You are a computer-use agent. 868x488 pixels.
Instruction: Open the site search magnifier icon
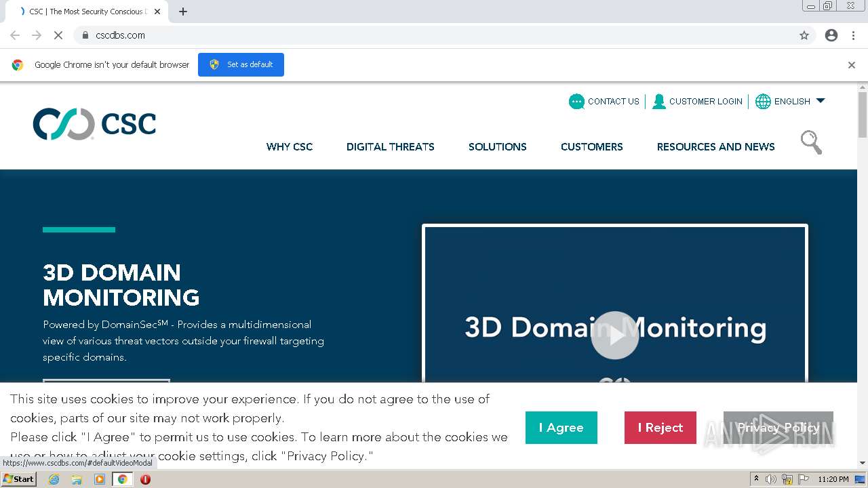(811, 142)
